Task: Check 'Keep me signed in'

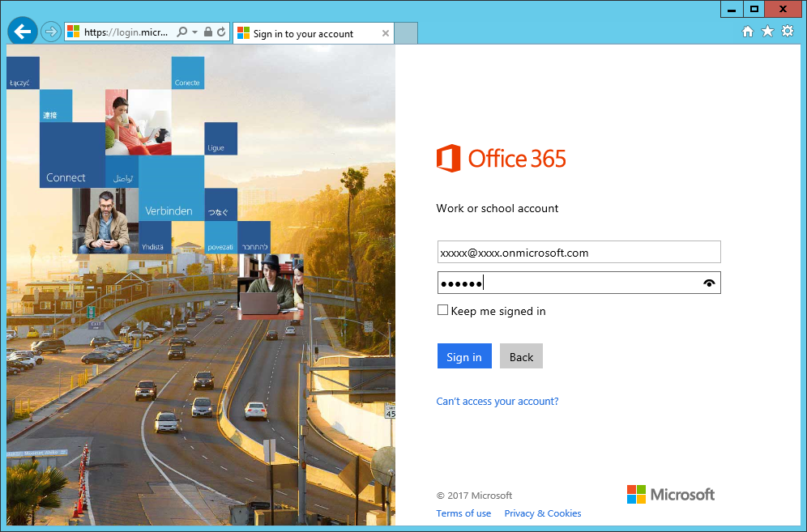Action: 442,310
